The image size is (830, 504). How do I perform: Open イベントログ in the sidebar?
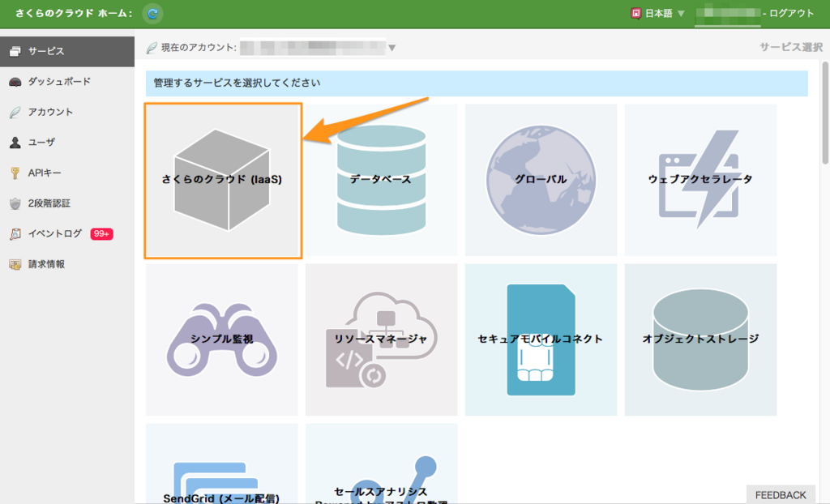coord(67,233)
